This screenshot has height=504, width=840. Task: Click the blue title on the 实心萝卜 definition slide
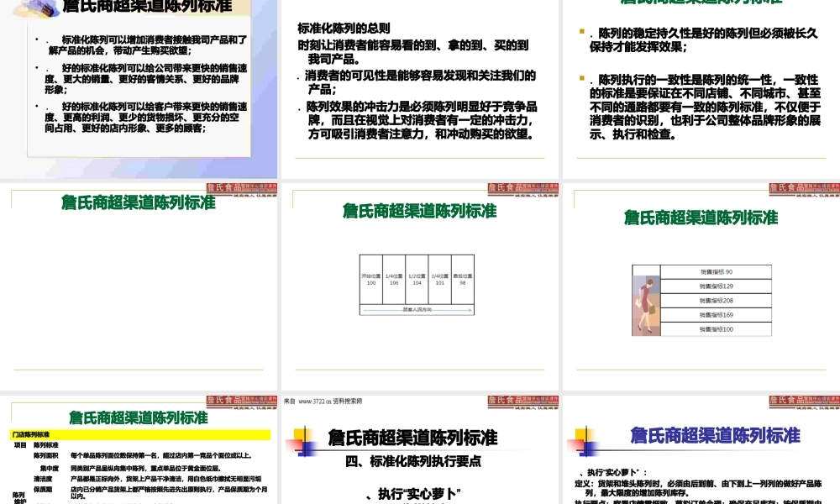pyautogui.click(x=715, y=435)
